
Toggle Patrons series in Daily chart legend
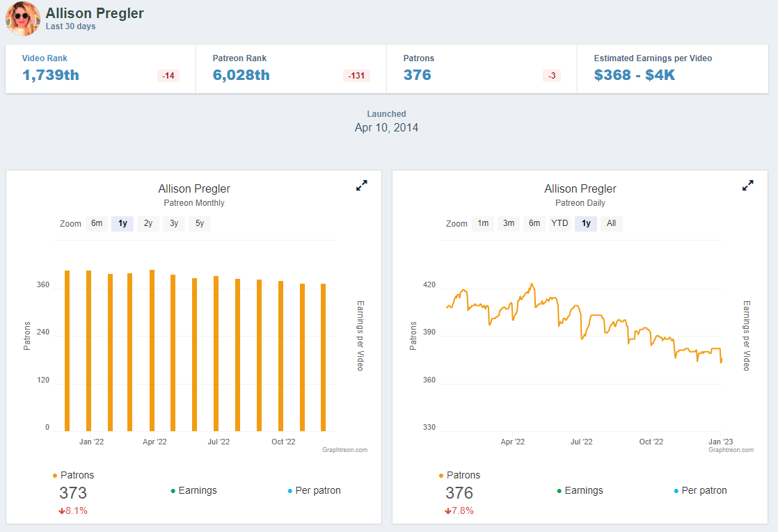[x=459, y=475]
